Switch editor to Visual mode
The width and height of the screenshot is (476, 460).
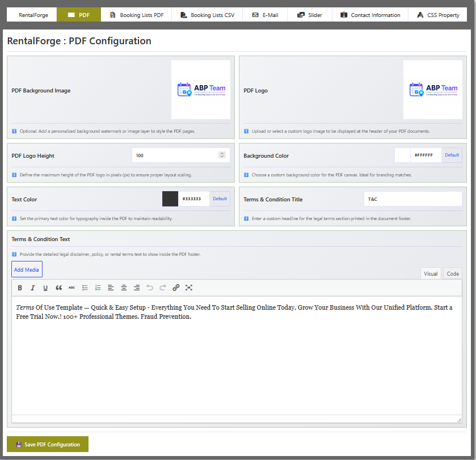tap(431, 274)
